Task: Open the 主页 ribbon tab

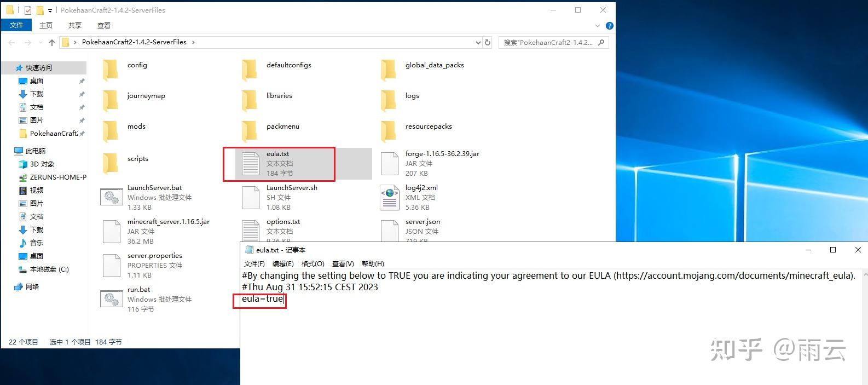Action: (x=46, y=25)
